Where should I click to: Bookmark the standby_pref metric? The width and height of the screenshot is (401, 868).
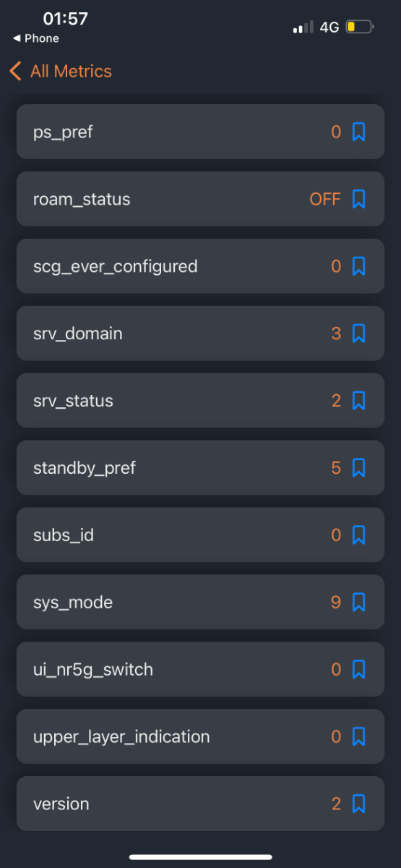coord(359,468)
